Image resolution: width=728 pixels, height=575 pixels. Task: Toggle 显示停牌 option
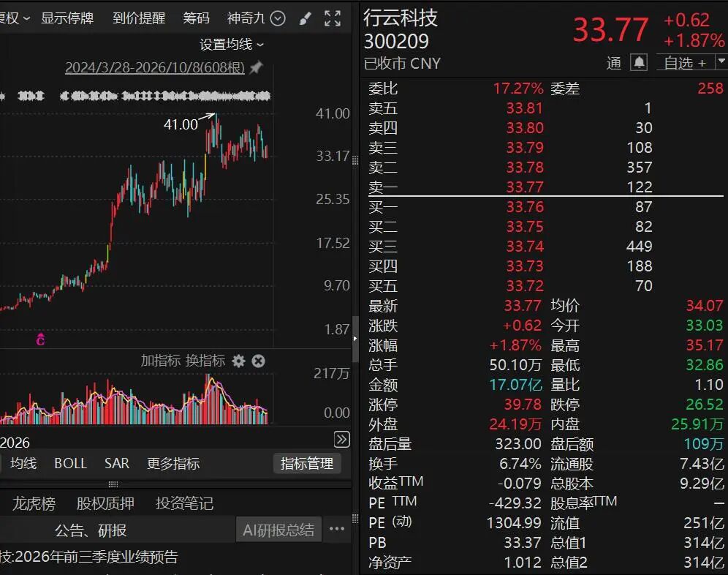(x=67, y=18)
